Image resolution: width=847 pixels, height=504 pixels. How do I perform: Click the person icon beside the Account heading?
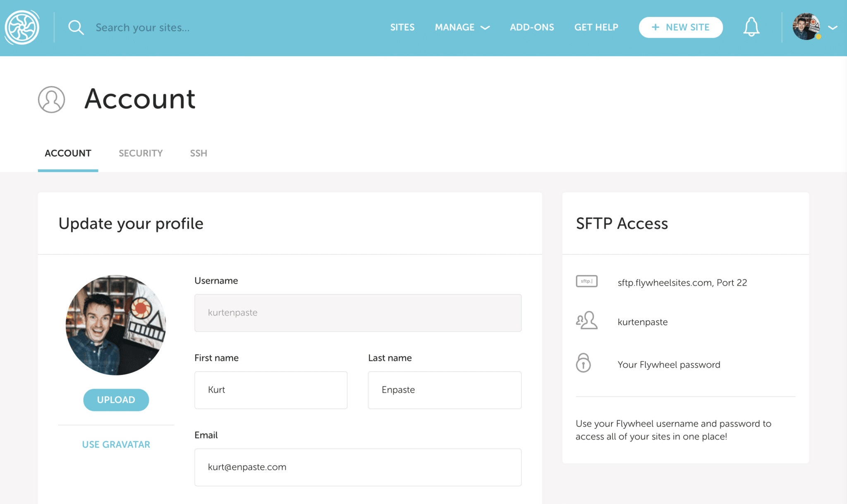coord(51,99)
